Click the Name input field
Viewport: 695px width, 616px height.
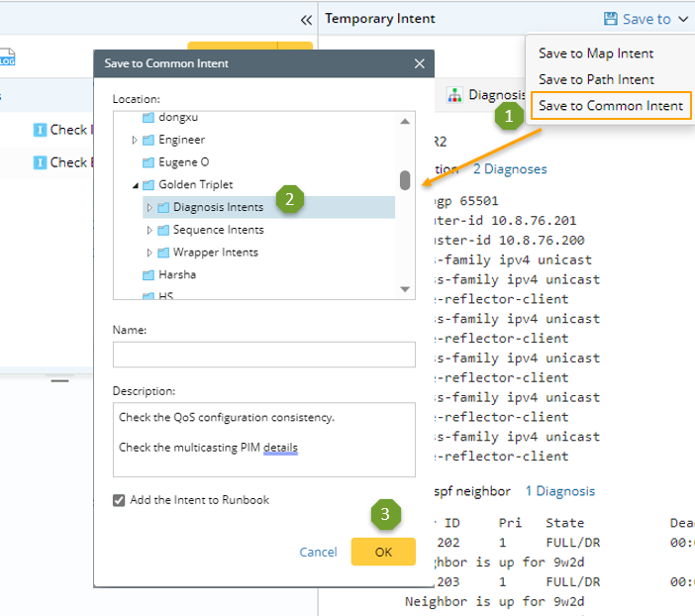[263, 355]
